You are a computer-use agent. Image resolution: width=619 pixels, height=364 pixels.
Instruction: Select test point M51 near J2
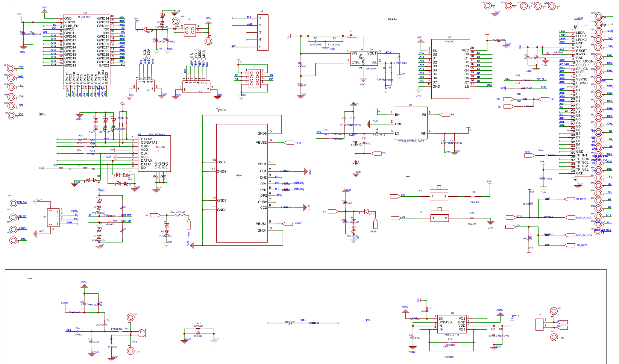click(209, 41)
